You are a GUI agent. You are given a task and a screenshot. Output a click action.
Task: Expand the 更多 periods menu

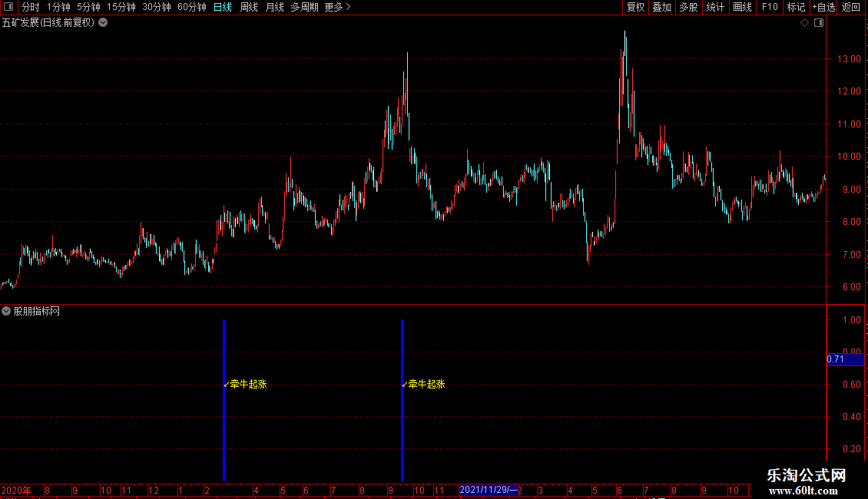337,7
